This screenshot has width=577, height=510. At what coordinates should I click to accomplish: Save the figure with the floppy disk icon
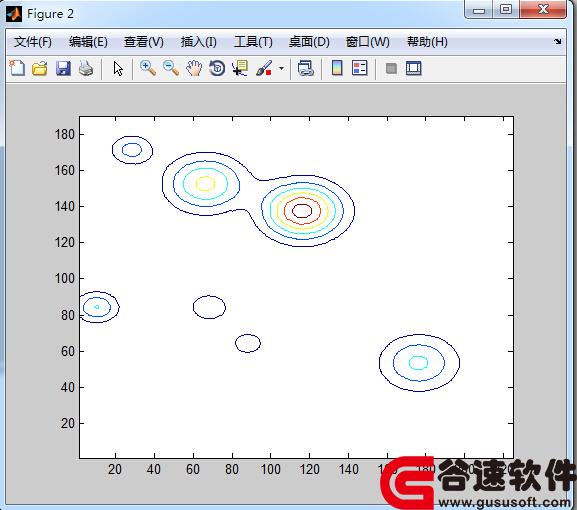click(63, 68)
